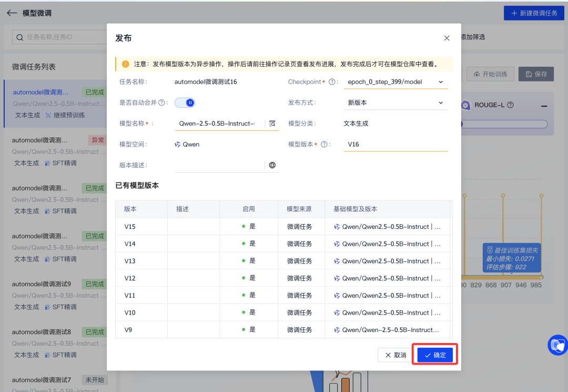
Task: Select task automodel微调测试9 in the list
Action: 55,295
